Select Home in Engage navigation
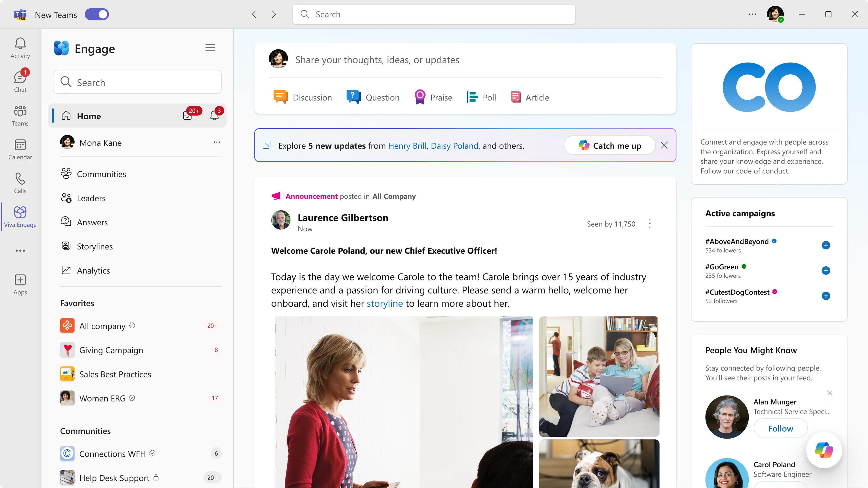Viewport: 868px width, 488px height. (x=137, y=116)
